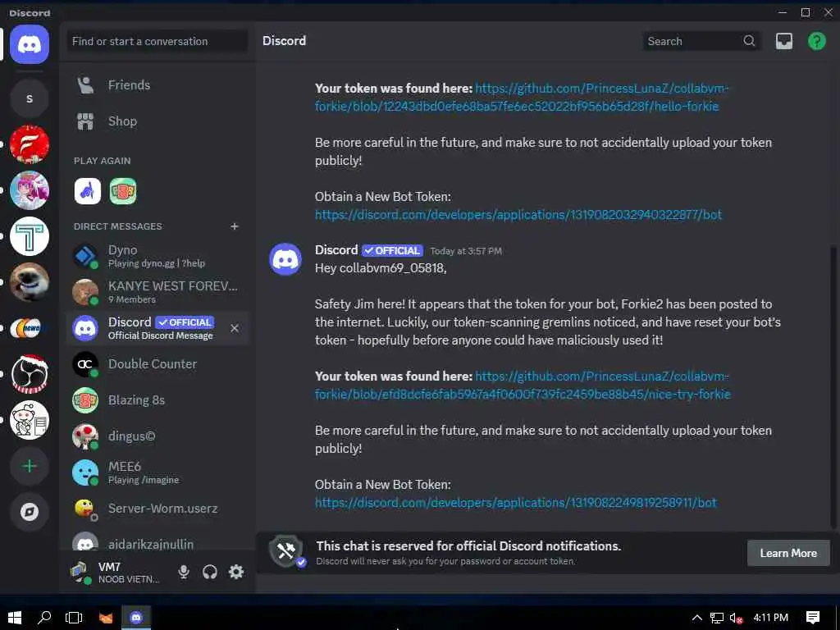Open the Double Counter direct message
Image resolution: width=840 pixels, height=630 pixels.
[x=157, y=364]
